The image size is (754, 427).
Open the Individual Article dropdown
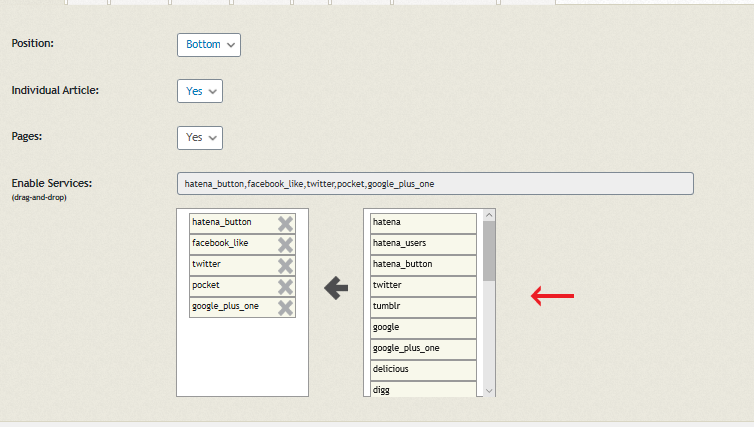[x=200, y=91]
